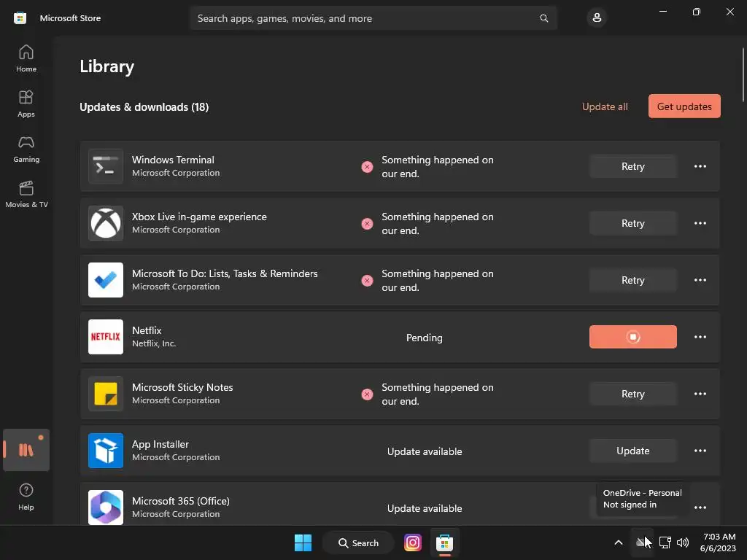Open more options for Microsoft To Do
Image resolution: width=747 pixels, height=560 pixels.
point(700,280)
